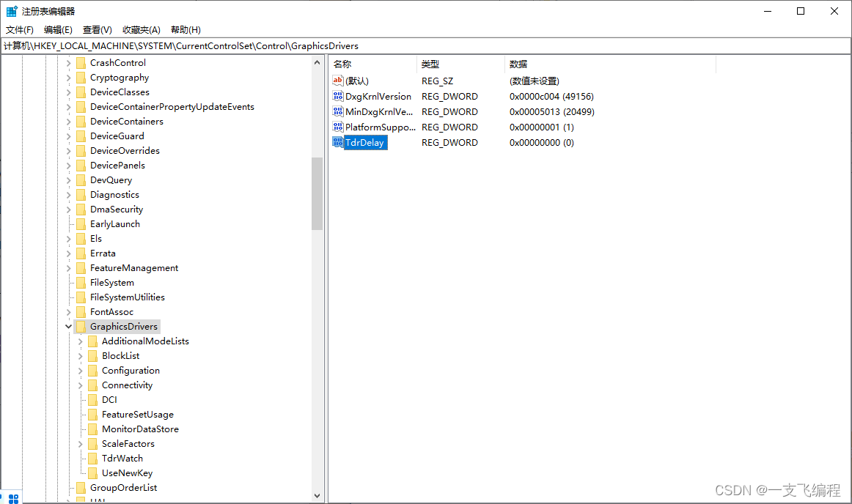Expand the DeviceOverrides key

tap(68, 150)
